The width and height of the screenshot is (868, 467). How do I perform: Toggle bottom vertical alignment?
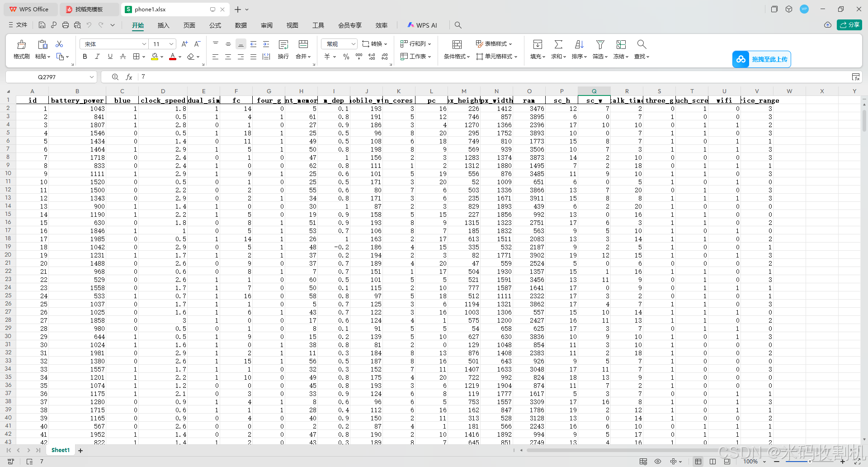[241, 44]
